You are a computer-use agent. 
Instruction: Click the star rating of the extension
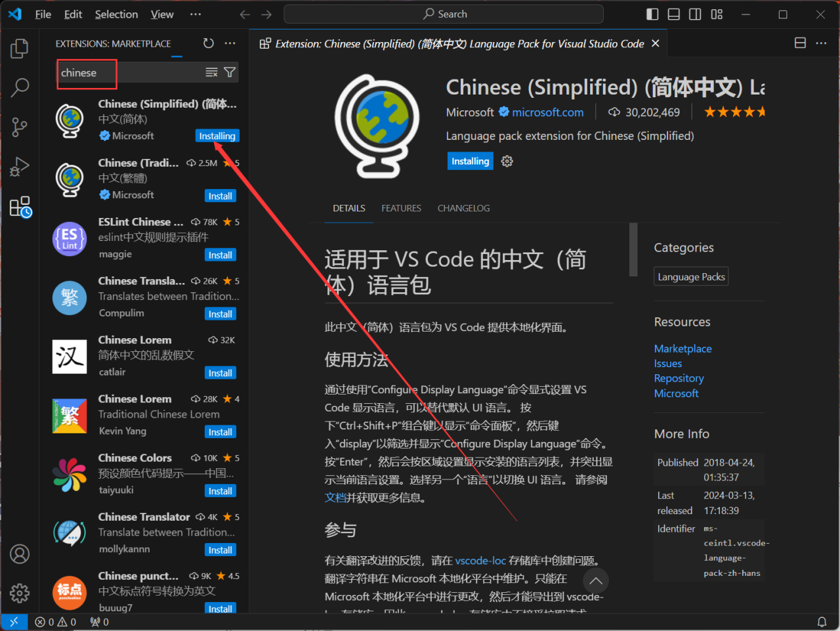[x=734, y=112]
